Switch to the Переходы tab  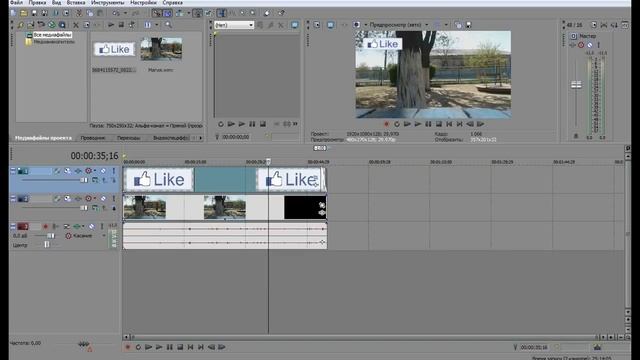click(x=128, y=138)
